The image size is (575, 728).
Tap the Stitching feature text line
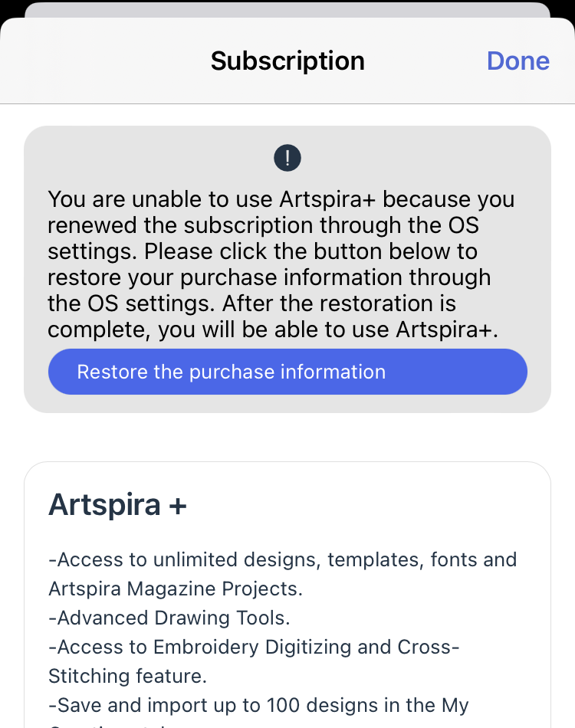click(x=127, y=676)
